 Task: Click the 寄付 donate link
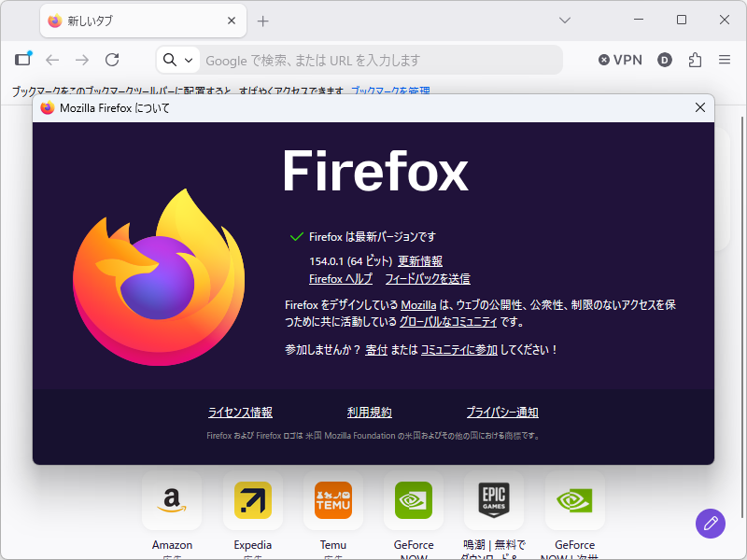(376, 349)
